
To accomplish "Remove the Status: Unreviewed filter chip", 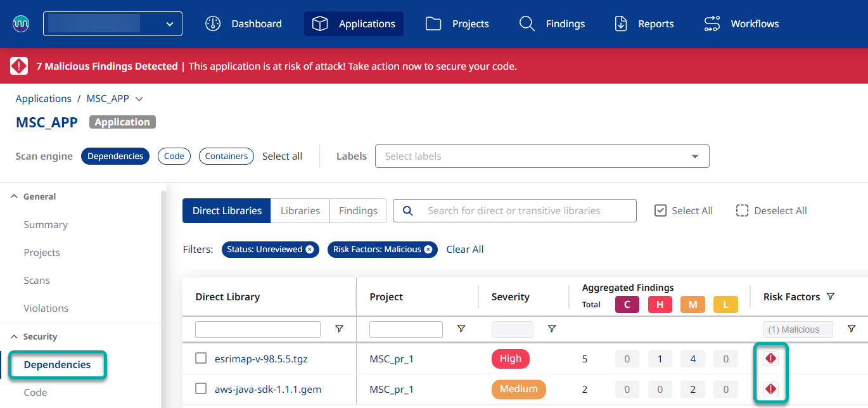I will (310, 250).
